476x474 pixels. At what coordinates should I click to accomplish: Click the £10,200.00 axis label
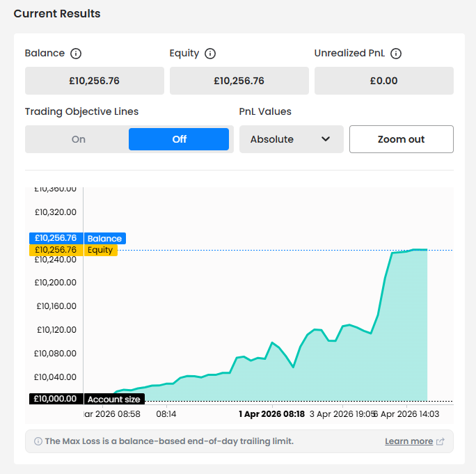coord(56,283)
